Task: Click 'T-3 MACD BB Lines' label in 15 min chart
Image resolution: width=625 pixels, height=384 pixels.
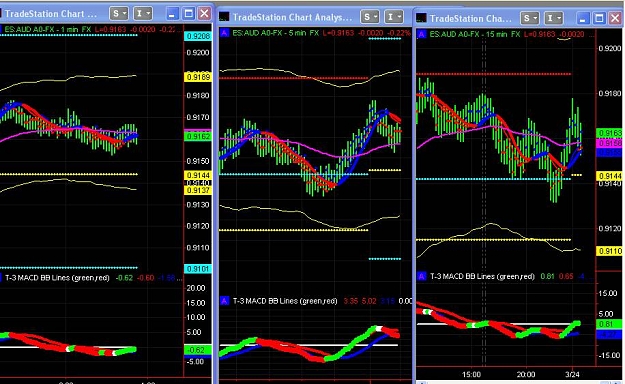Action: click(482, 276)
